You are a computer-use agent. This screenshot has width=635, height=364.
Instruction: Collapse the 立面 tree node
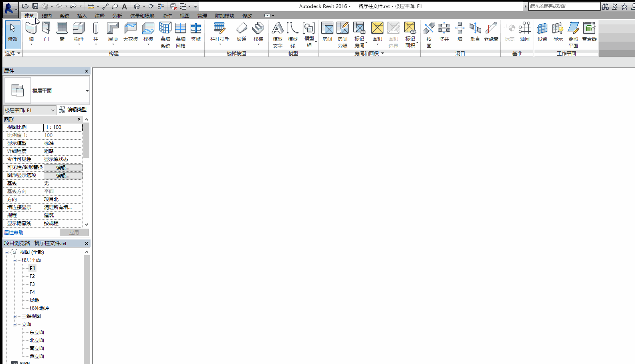14,324
